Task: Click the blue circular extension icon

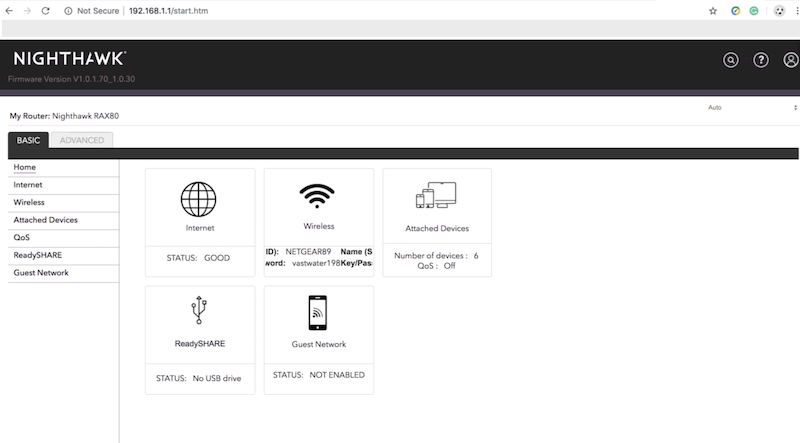Action: tap(735, 11)
